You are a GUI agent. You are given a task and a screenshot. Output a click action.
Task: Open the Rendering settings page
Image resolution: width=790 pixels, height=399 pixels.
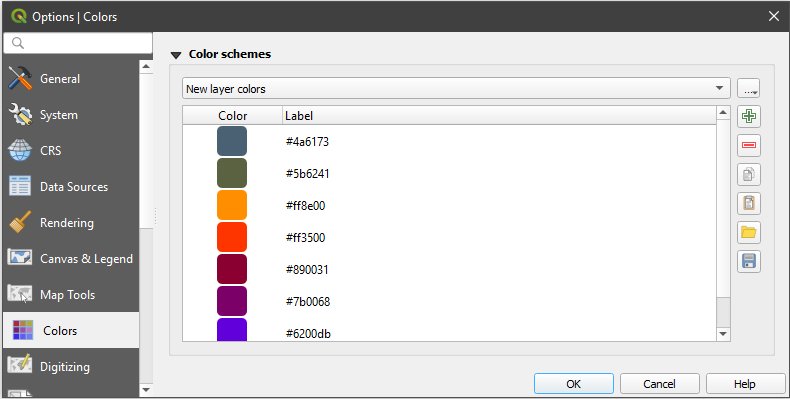click(71, 223)
